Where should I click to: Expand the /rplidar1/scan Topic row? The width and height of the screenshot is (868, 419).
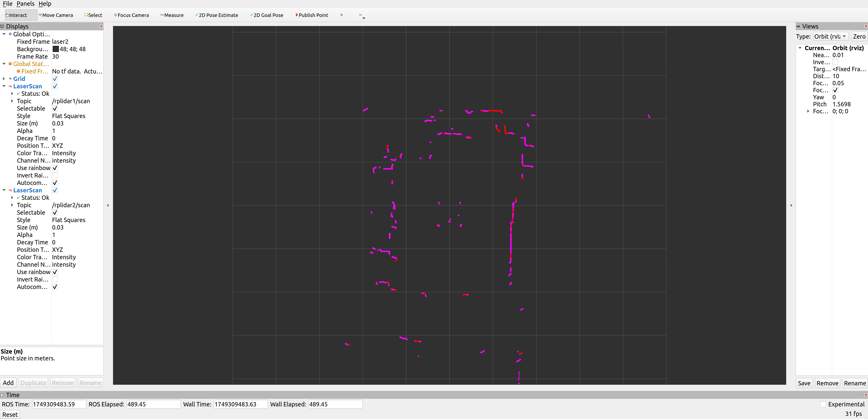pyautogui.click(x=12, y=101)
